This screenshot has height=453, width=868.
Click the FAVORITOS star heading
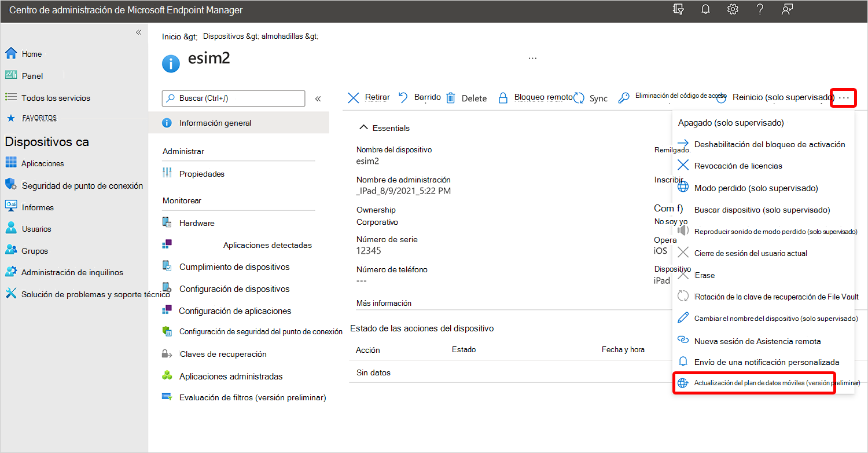click(31, 118)
